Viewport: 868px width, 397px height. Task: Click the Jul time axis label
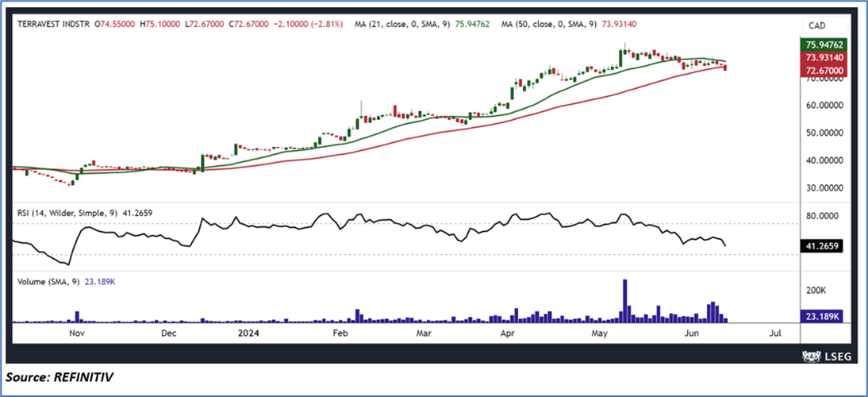click(775, 333)
